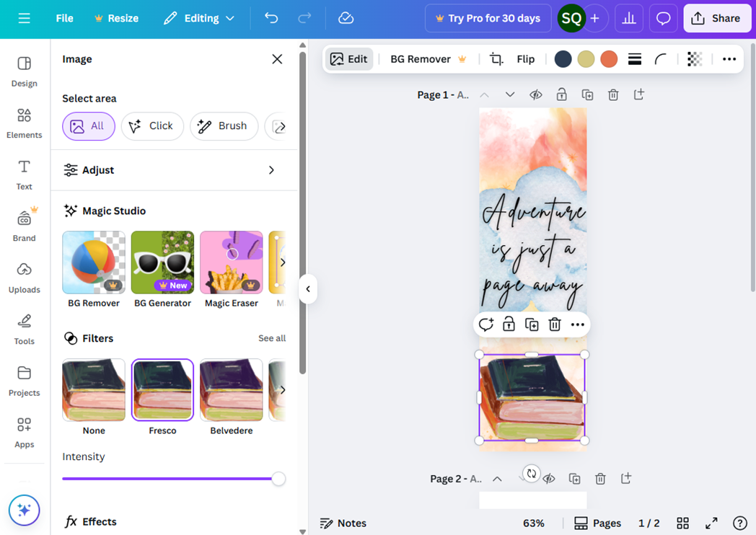Lock the selected book image
Screen dimensions: 756x535
(x=509, y=324)
